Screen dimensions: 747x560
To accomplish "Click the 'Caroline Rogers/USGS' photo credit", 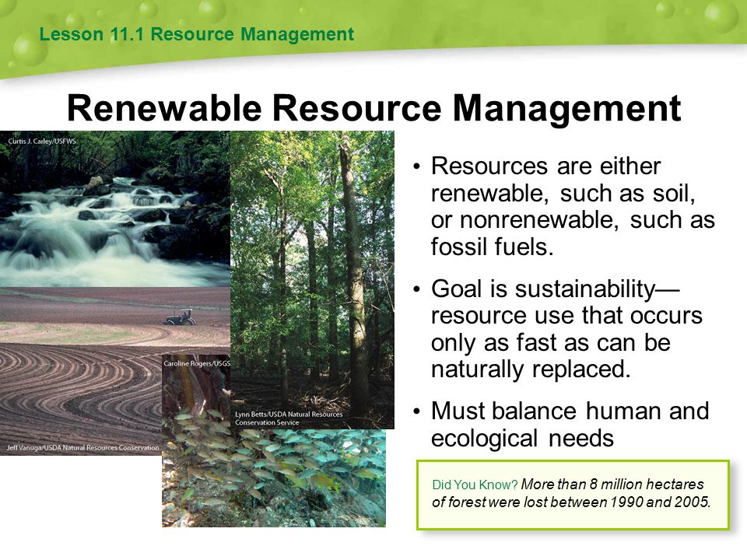I will click(197, 363).
